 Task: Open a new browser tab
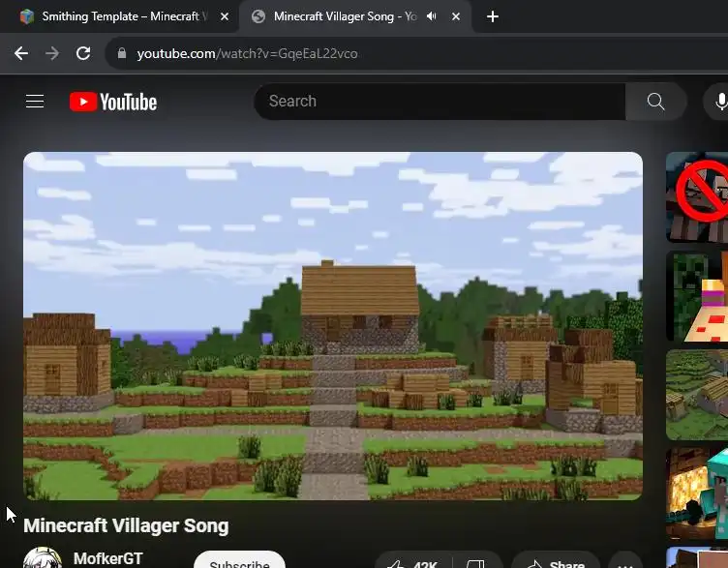[x=493, y=16]
